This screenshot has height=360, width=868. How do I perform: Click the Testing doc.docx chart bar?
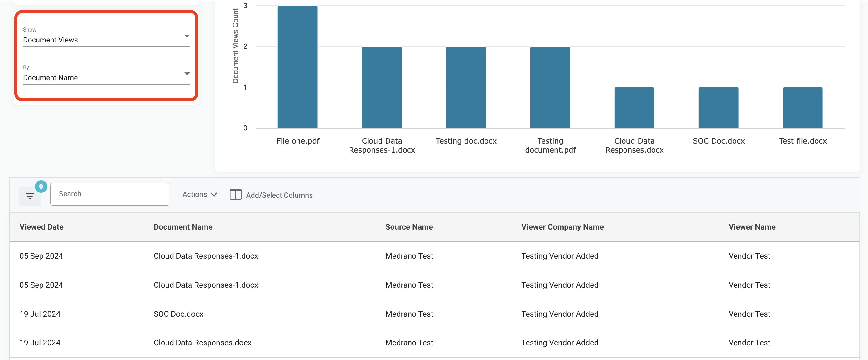click(x=466, y=87)
